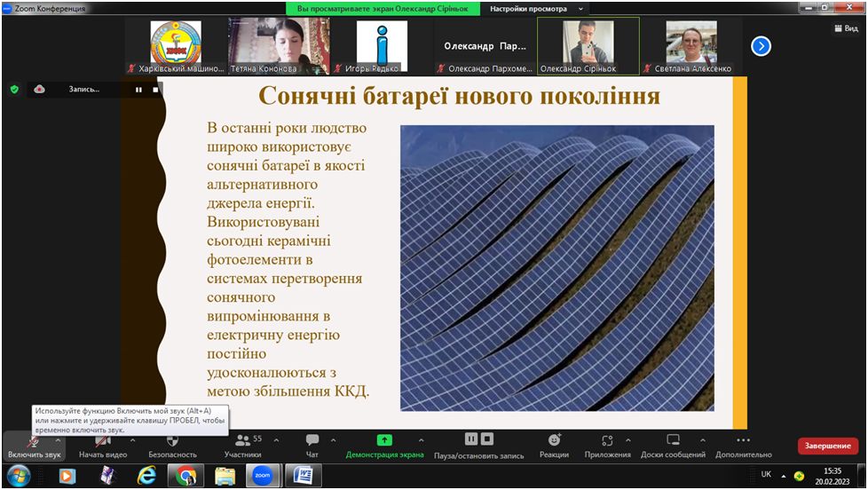Open the Приложения apps panel
This screenshot has width=868, height=490.
607,447
